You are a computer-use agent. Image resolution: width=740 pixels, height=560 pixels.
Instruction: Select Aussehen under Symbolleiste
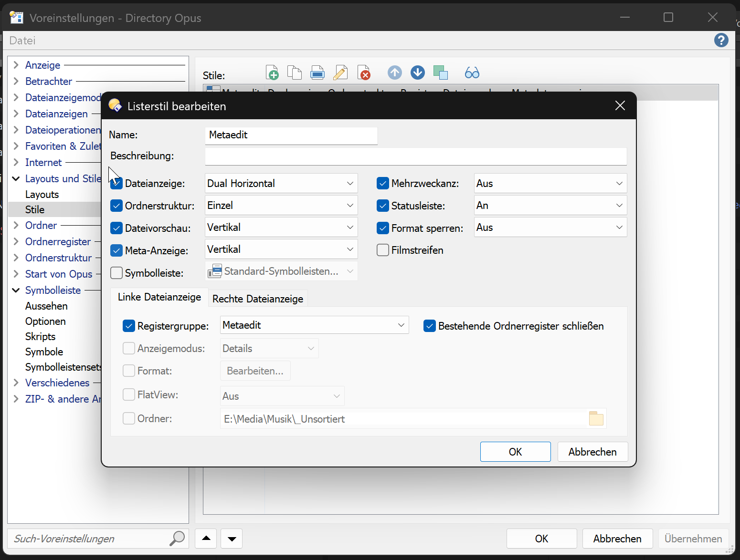click(46, 306)
